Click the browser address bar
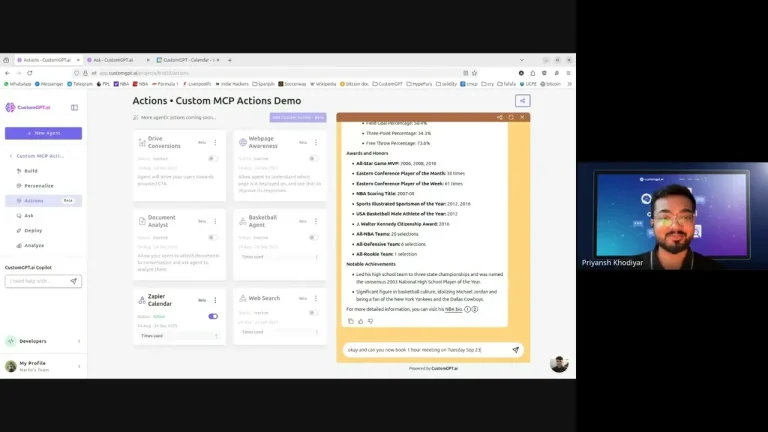This screenshot has width=768, height=432. tap(274, 73)
